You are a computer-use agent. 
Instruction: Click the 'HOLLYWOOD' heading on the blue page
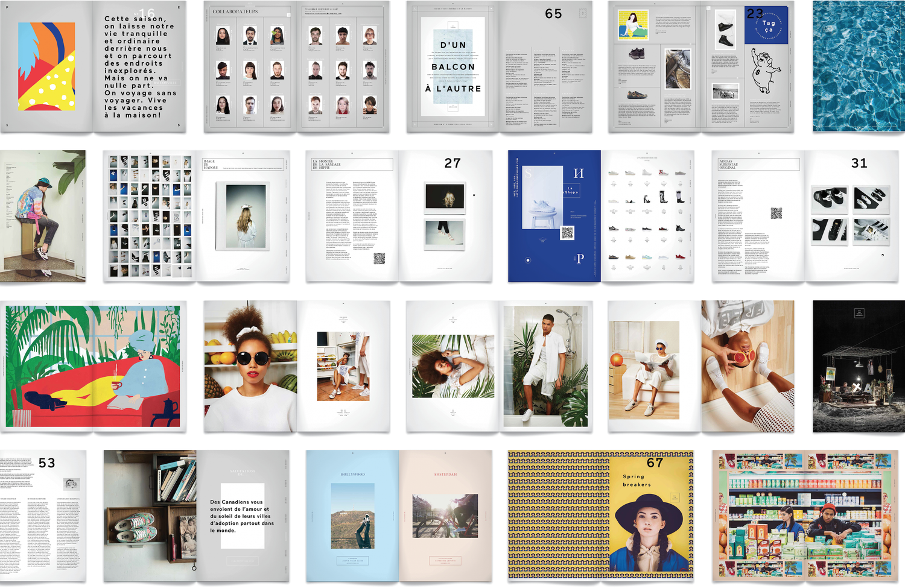[x=352, y=475]
